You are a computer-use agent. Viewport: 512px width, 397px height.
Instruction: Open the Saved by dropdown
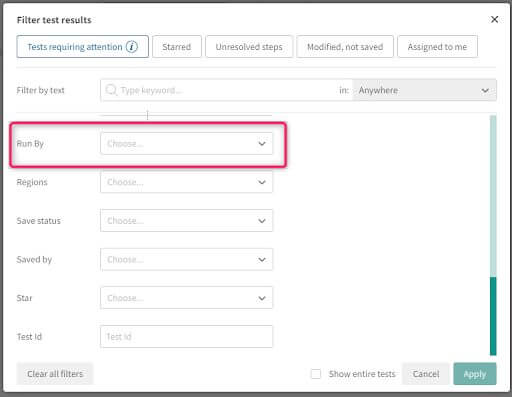coord(186,259)
